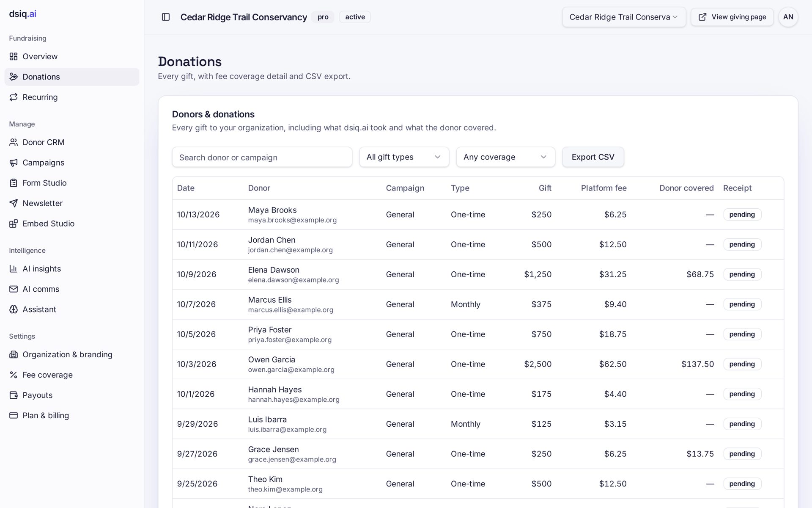
Task: Click the Date column header
Action: [x=186, y=188]
